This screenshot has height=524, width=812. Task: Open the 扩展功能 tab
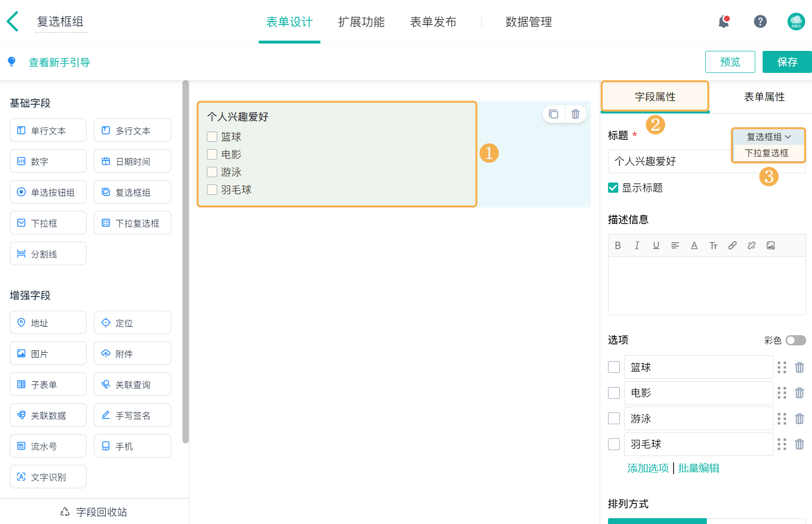[361, 22]
